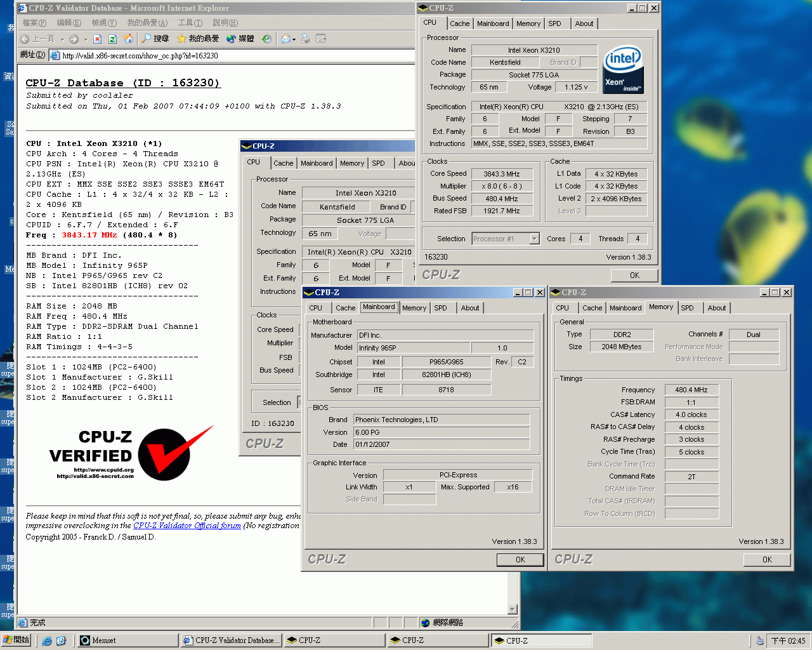Open the Search (搜尋) toolbar button
The width and height of the screenshot is (812, 650).
(155, 39)
